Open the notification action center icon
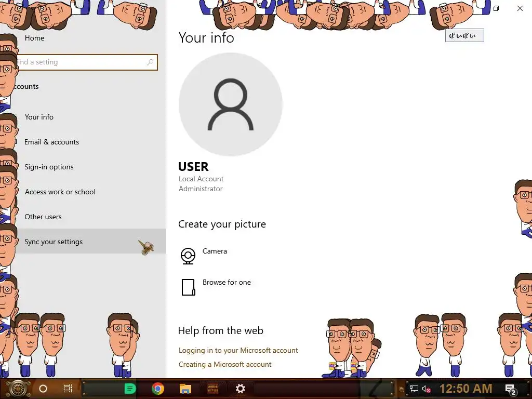The height and width of the screenshot is (399, 532). (x=511, y=389)
